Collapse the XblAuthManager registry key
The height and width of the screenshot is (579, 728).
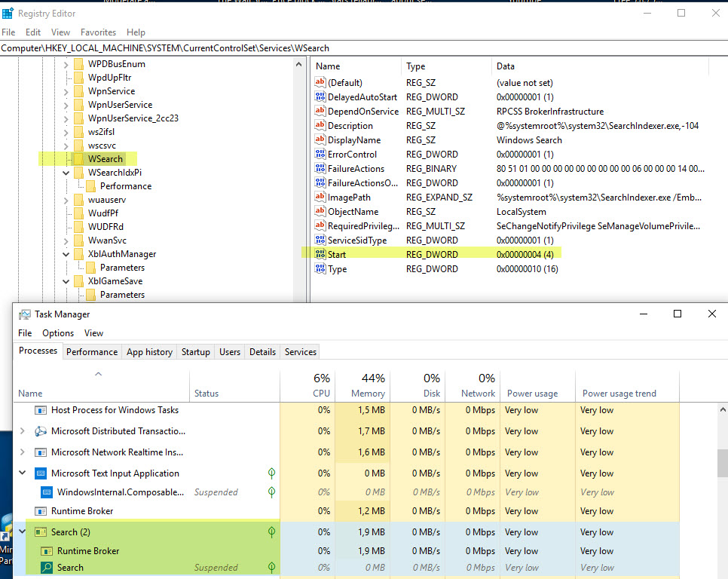tap(66, 255)
